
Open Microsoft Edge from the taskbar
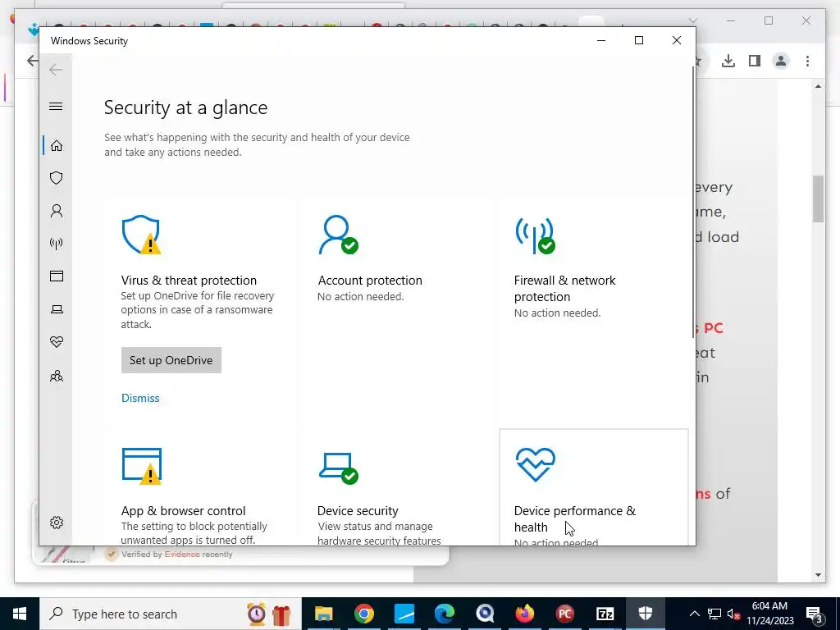point(444,614)
